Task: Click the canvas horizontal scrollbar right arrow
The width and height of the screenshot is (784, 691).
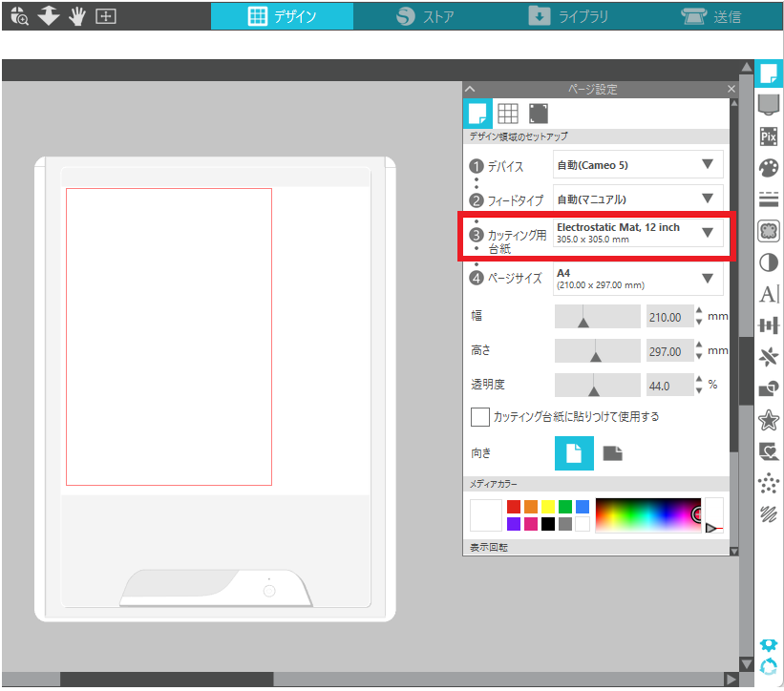Action: coord(731,679)
